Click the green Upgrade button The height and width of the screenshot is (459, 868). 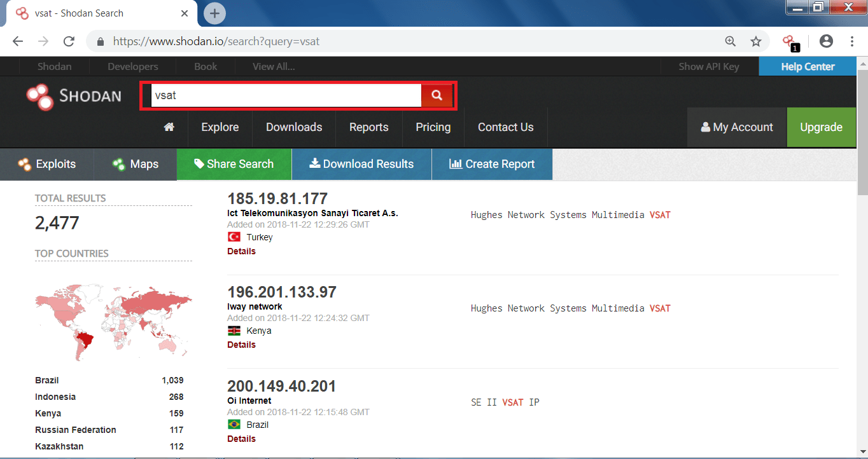point(822,127)
